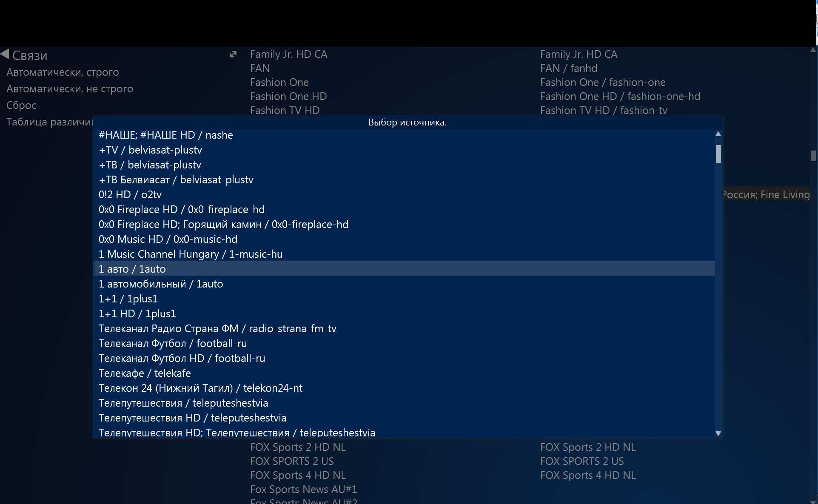Image resolution: width=818 pixels, height=504 pixels.
Task: Select Автоматически, не строго menu option
Action: point(70,89)
